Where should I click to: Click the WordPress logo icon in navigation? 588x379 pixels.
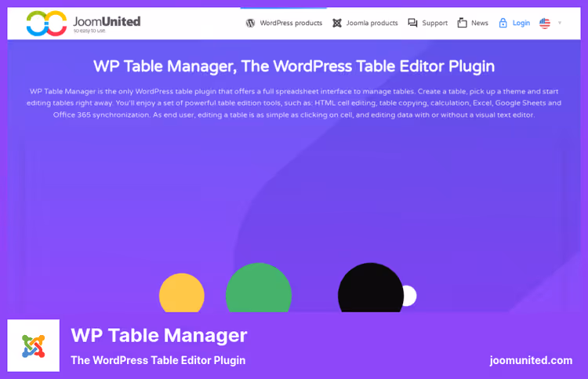pos(250,24)
